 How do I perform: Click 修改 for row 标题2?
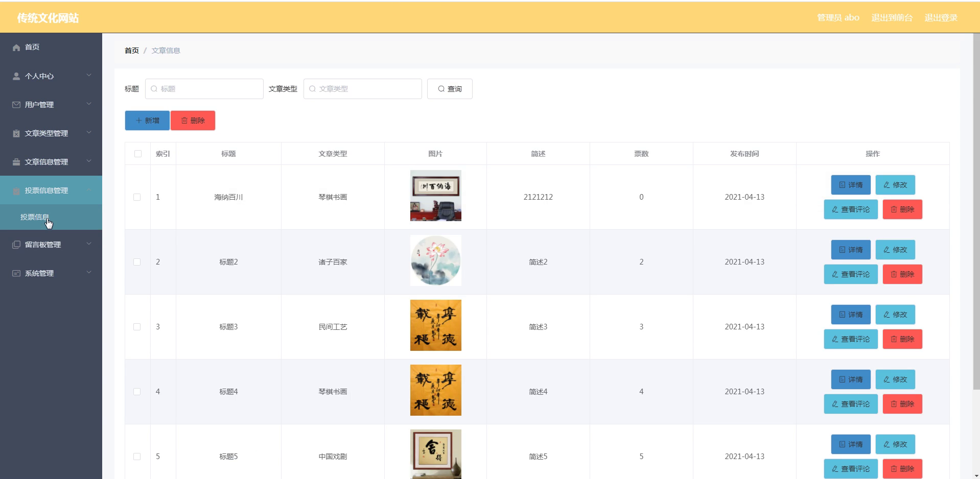click(x=895, y=250)
